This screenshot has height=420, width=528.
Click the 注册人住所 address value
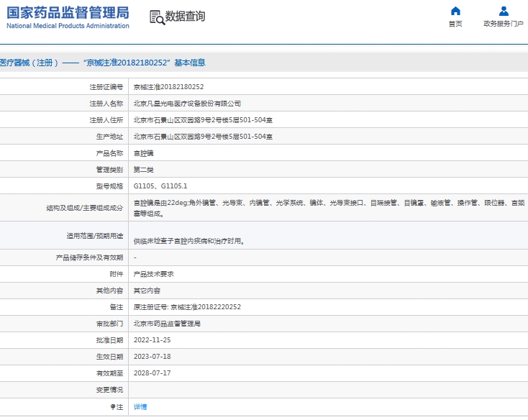pyautogui.click(x=203, y=120)
